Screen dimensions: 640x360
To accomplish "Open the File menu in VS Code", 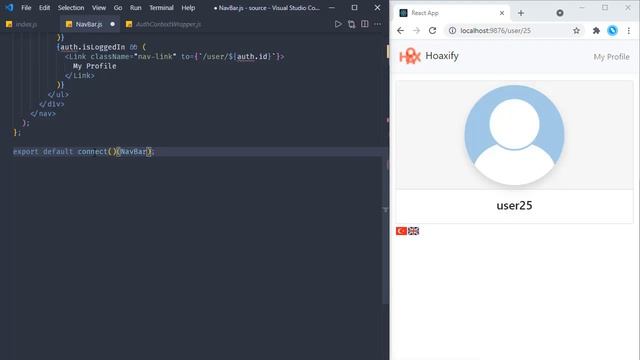I will point(26,8).
